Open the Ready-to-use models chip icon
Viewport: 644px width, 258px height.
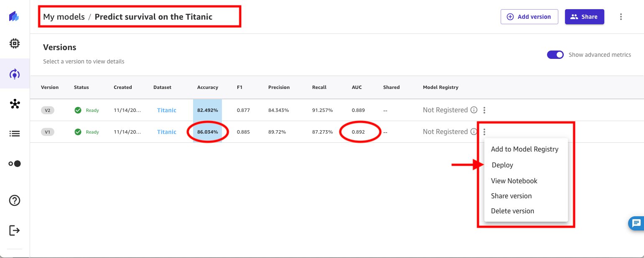[x=14, y=43]
